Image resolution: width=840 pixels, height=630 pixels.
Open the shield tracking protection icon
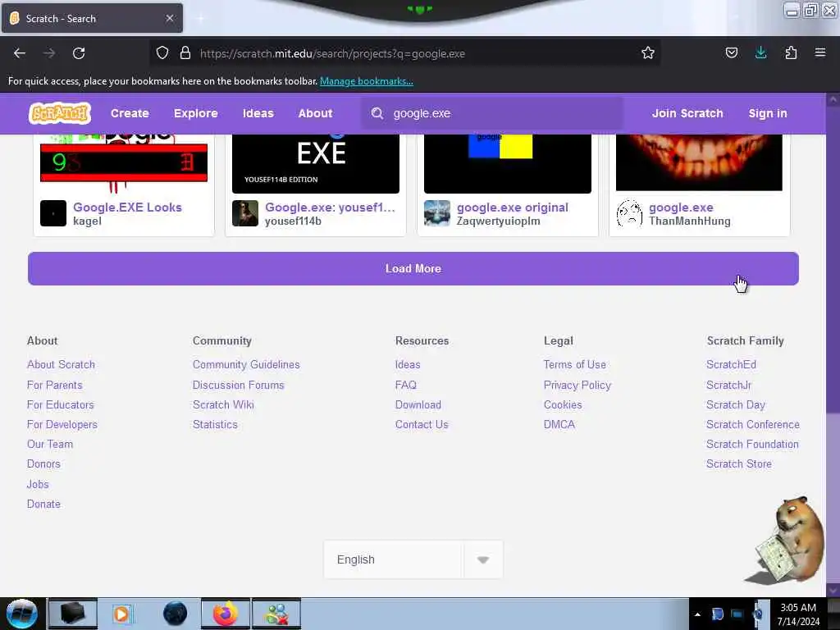tap(162, 53)
